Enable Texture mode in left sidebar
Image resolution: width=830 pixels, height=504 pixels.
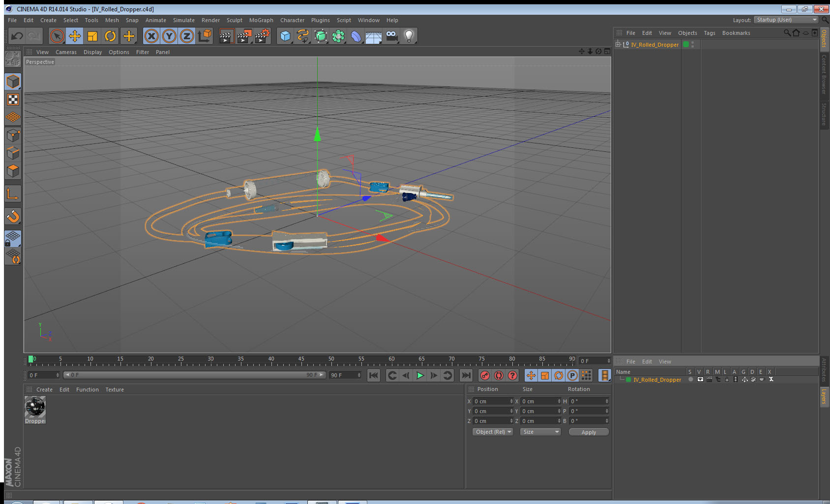pyautogui.click(x=13, y=100)
